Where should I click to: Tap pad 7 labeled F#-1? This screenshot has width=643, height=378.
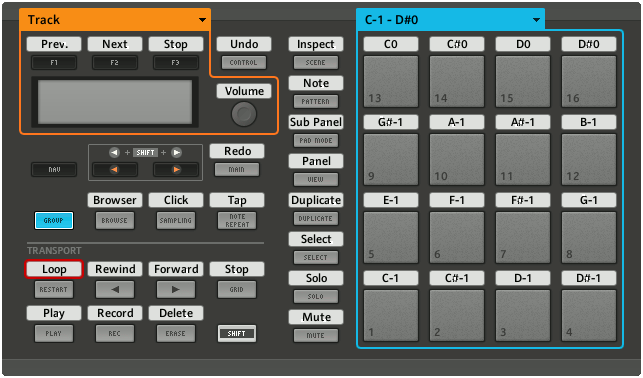pyautogui.click(x=523, y=237)
